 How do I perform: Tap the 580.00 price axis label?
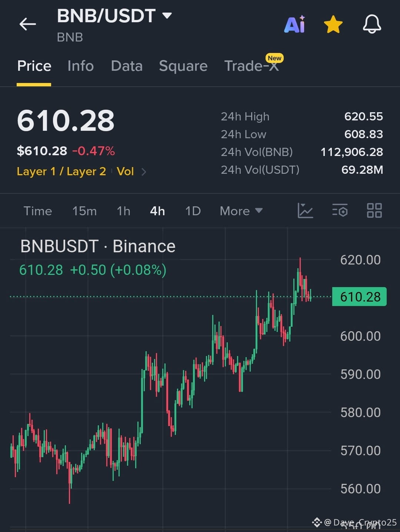pyautogui.click(x=360, y=413)
